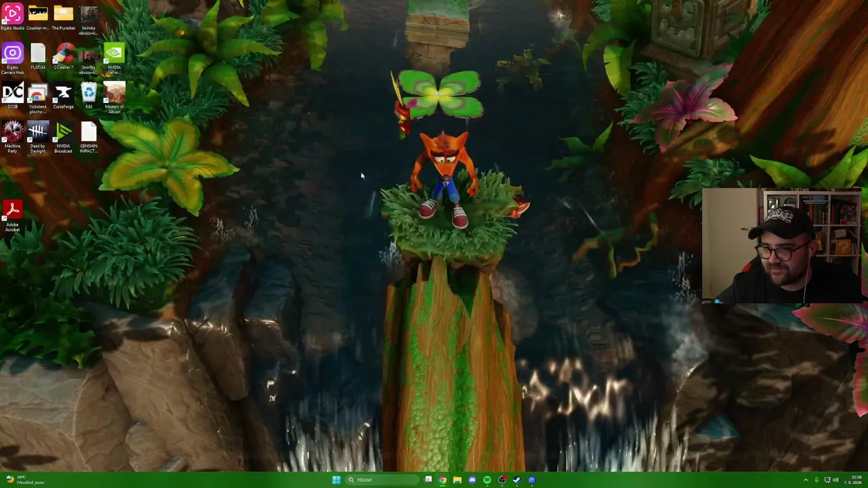Open NVIDIA GeForce desktop shortcut
Image resolution: width=868 pixels, height=488 pixels.
coord(114,57)
